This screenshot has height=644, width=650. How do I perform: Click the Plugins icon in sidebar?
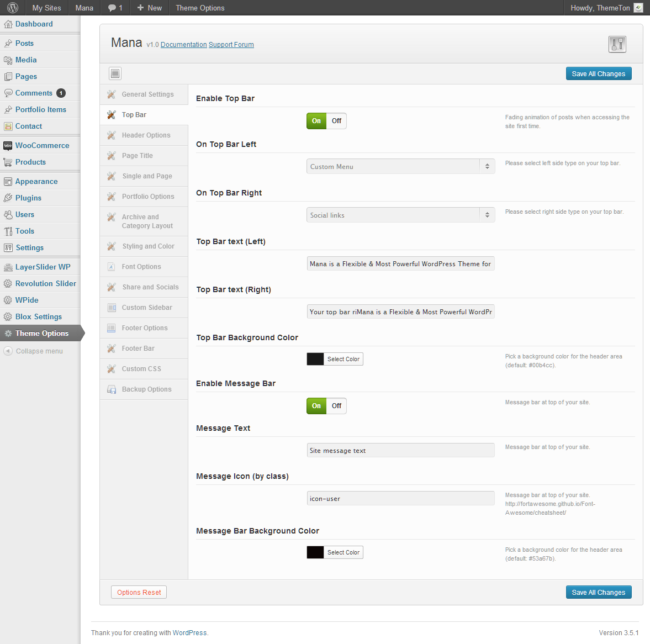coord(8,198)
